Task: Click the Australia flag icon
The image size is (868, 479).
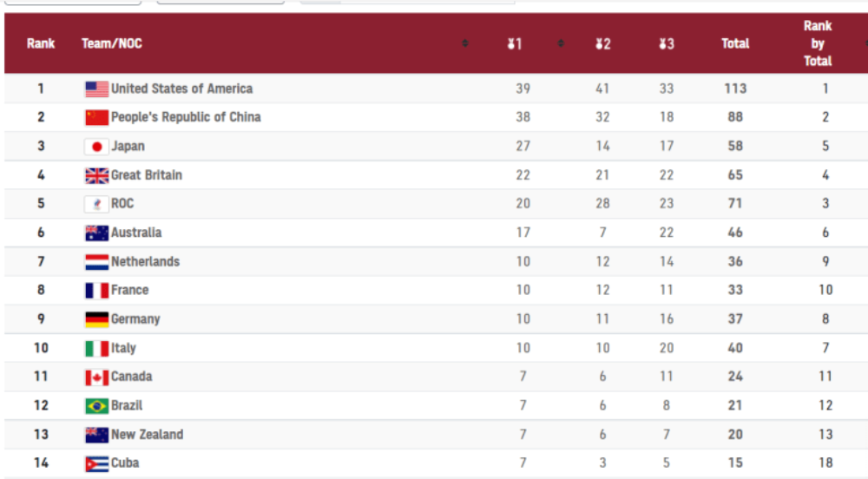Action: 96,233
